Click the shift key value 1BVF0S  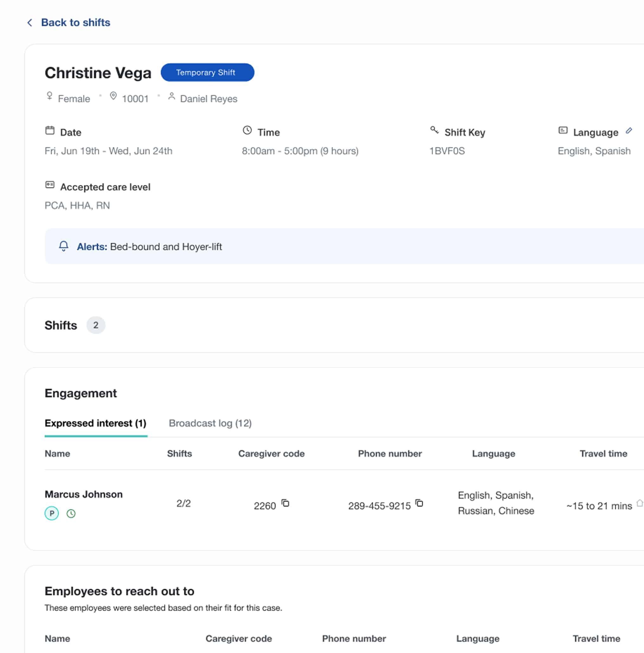pos(447,151)
